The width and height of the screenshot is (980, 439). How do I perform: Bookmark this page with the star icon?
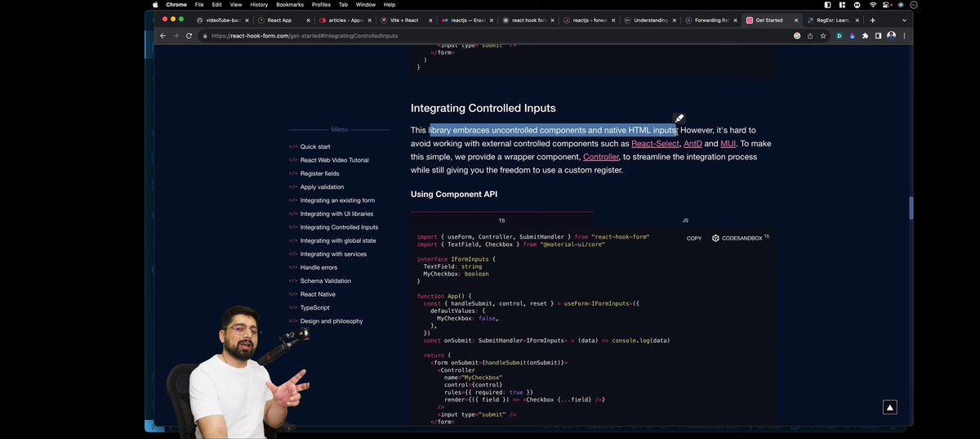coord(822,36)
